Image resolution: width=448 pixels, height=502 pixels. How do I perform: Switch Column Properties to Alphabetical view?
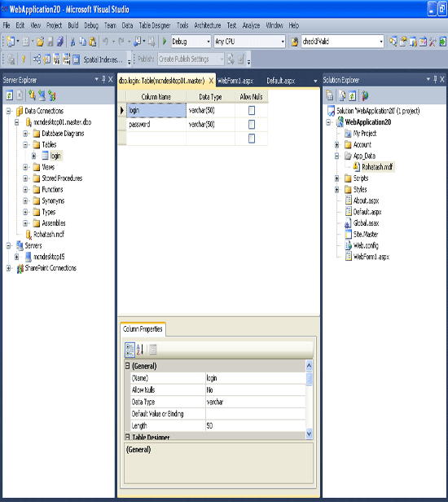140,350
